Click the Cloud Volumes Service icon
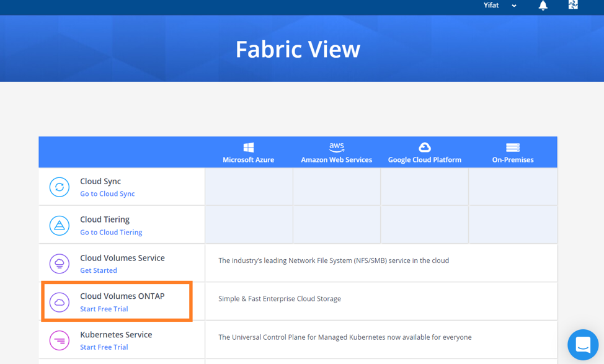The width and height of the screenshot is (604, 364). tap(60, 264)
